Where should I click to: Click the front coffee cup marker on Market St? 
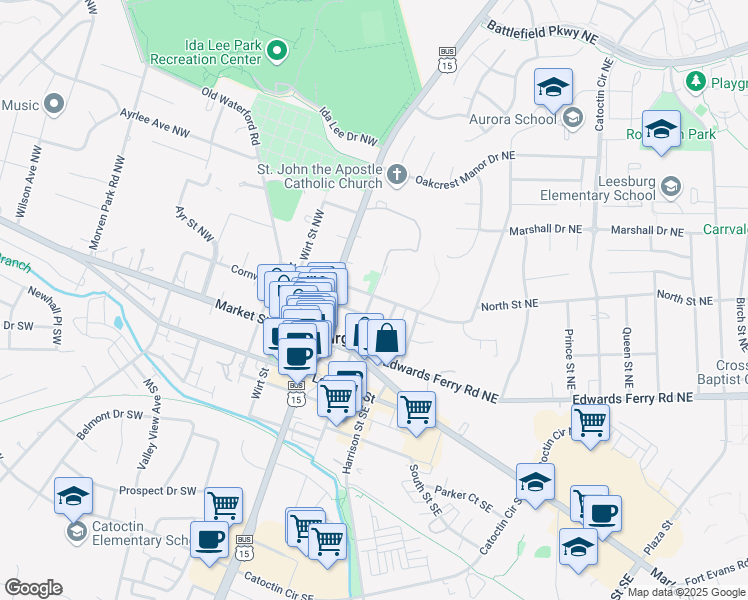tap(297, 358)
